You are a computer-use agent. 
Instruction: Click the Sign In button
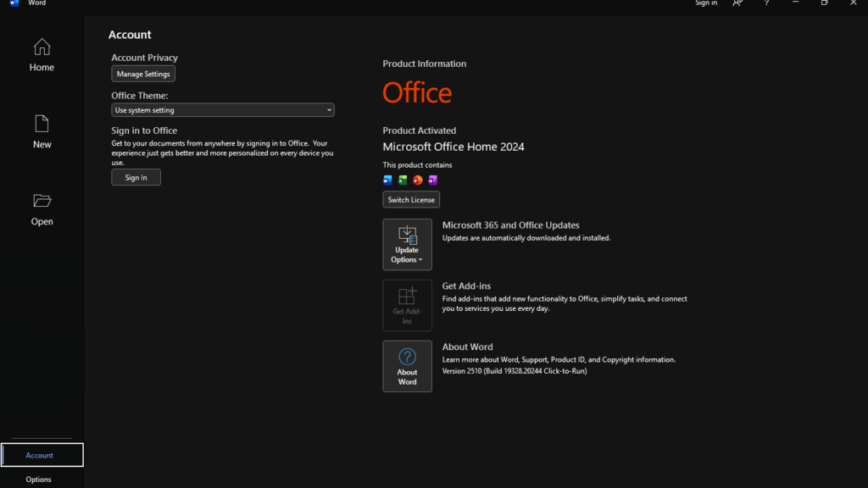(x=136, y=177)
